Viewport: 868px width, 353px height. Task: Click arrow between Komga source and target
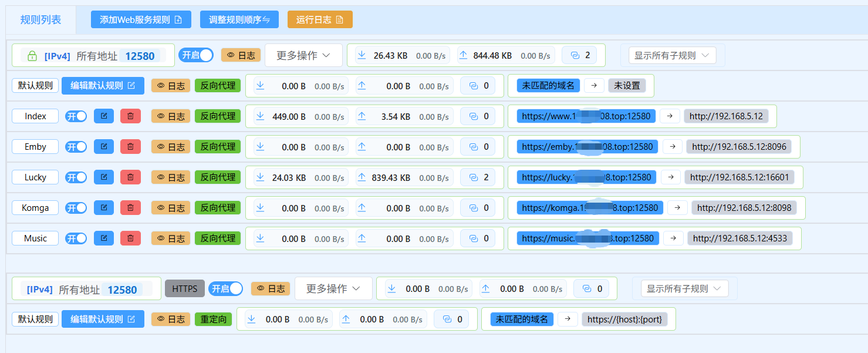click(x=677, y=208)
